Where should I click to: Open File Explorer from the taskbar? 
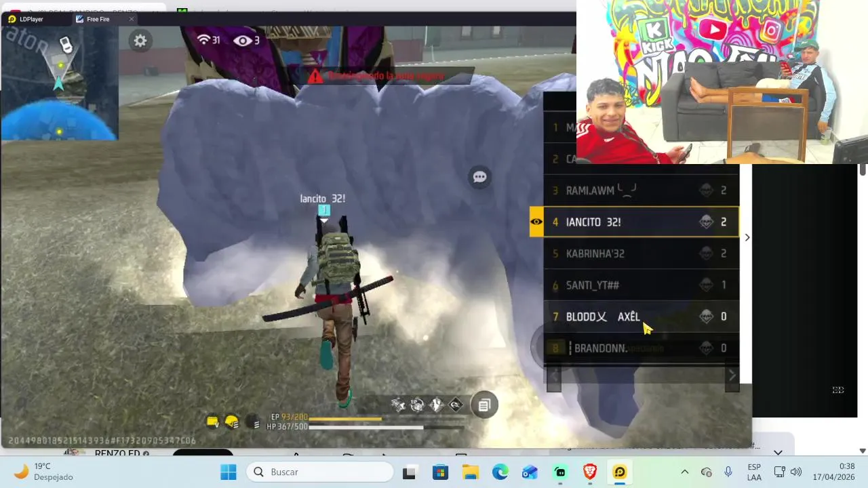tap(470, 472)
